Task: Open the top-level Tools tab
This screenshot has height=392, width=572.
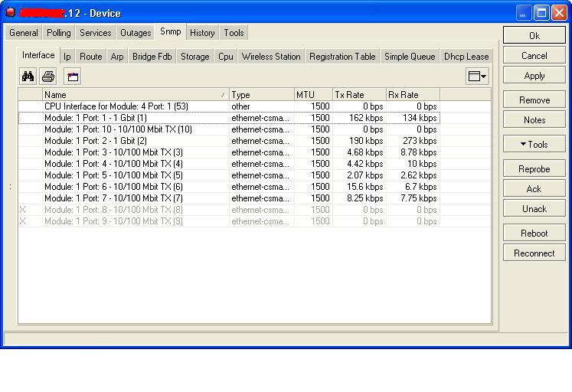Action: (234, 33)
